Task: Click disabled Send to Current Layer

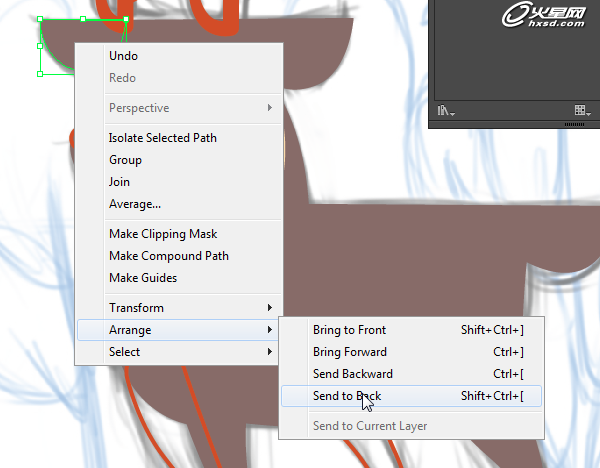Action: point(411,426)
